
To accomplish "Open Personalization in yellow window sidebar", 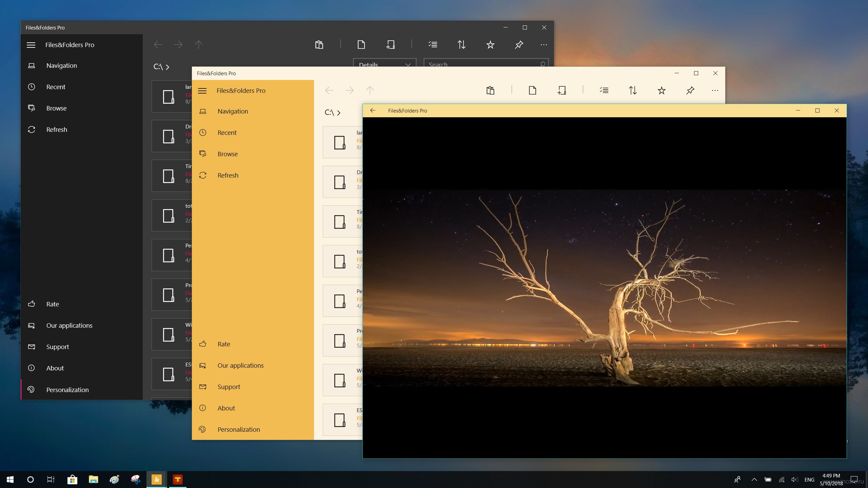I will pyautogui.click(x=253, y=429).
